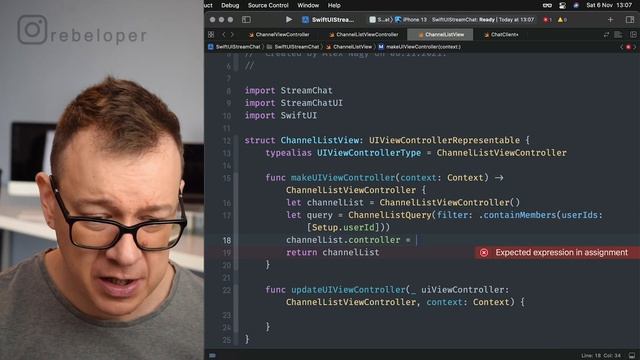The height and width of the screenshot is (360, 640).
Task: Switch to the ChatClient+ tab
Action: point(502,35)
